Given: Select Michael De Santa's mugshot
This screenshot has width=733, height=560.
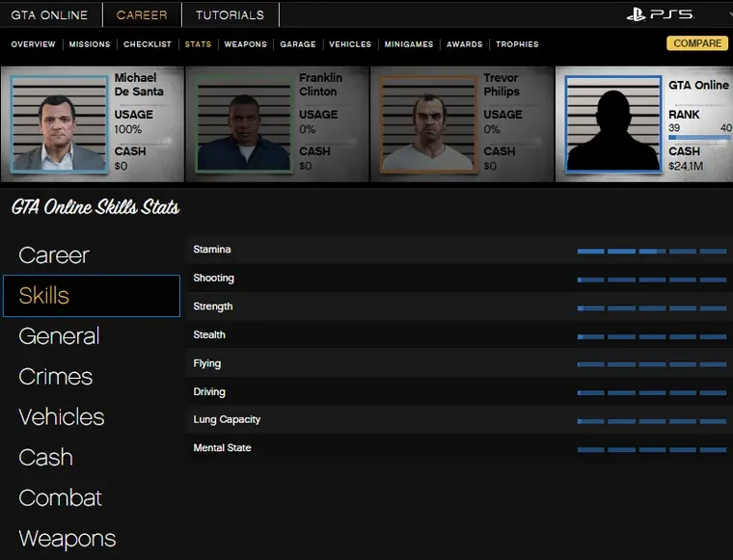Looking at the screenshot, I should (59, 123).
